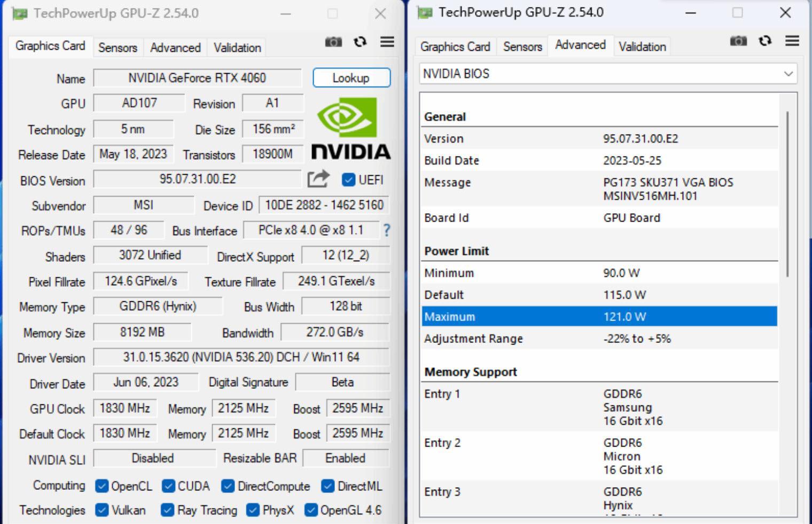Open the hamburger menu in right window
812x524 pixels.
pos(792,41)
